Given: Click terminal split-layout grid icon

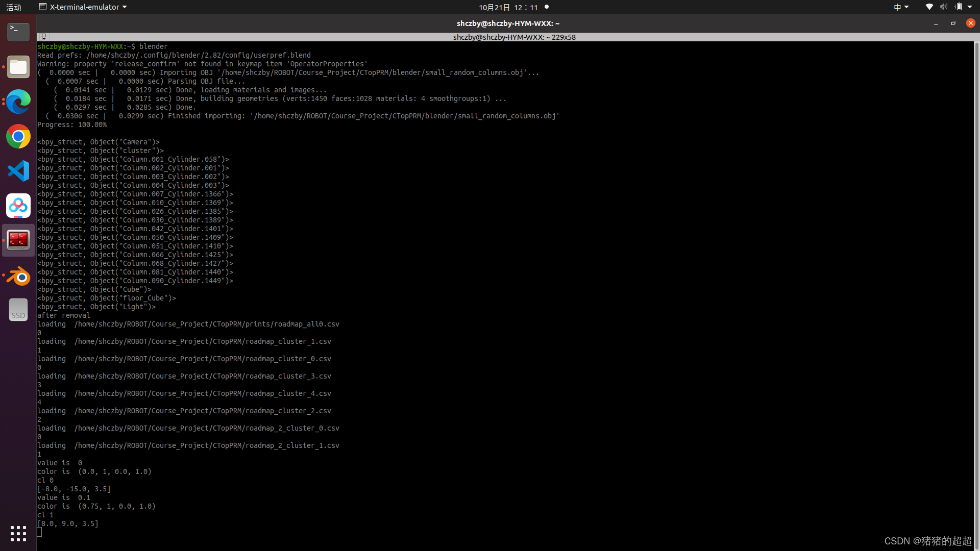Looking at the screenshot, I should (42, 37).
